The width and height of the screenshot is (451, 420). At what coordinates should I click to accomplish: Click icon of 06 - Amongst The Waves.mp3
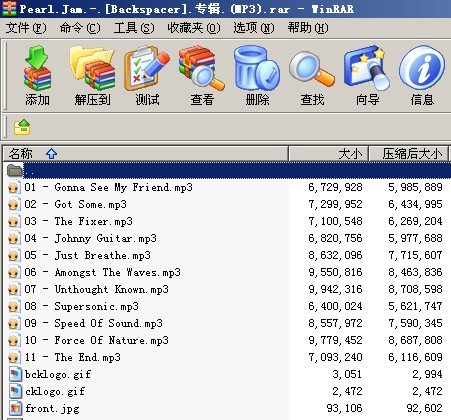tap(13, 272)
